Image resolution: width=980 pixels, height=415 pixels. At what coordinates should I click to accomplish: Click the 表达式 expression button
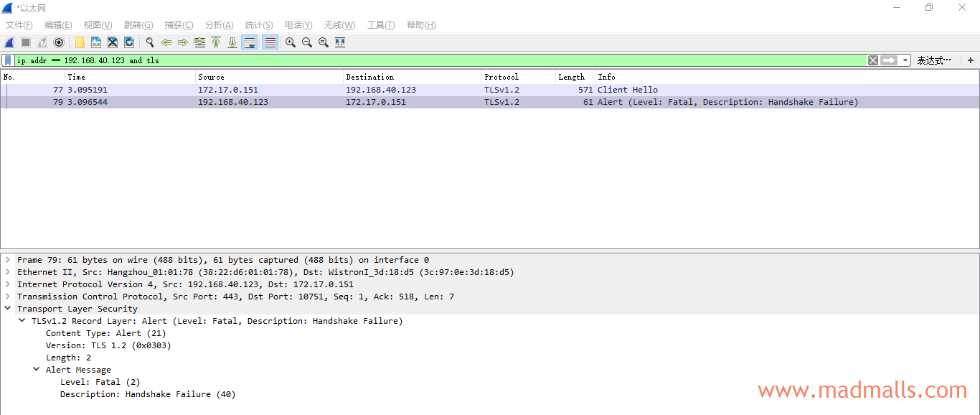click(934, 60)
